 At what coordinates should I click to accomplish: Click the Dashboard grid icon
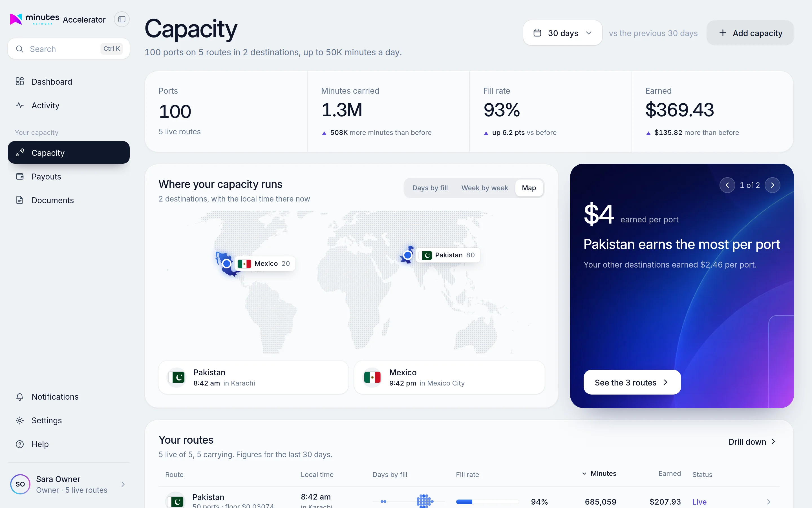coord(20,81)
